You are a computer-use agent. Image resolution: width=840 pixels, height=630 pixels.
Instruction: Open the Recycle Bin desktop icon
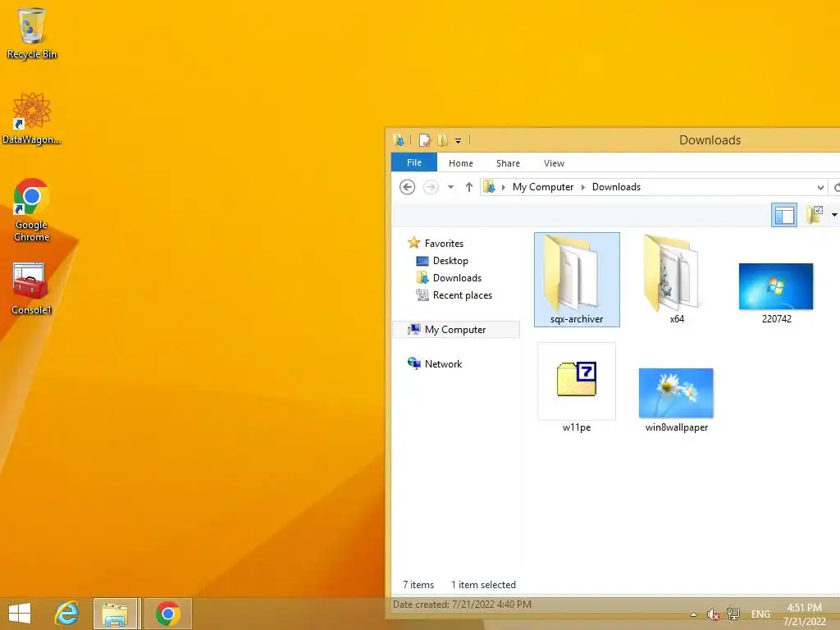point(32,33)
